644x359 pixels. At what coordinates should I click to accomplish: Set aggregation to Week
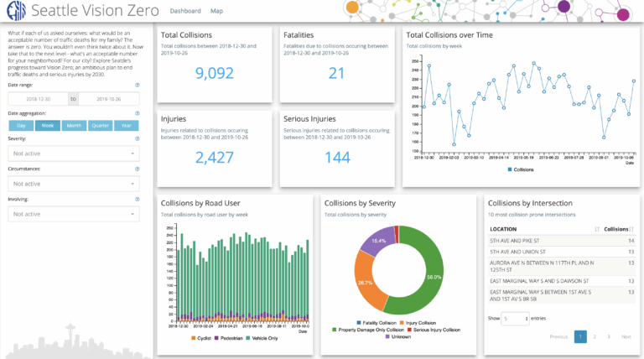coord(48,126)
